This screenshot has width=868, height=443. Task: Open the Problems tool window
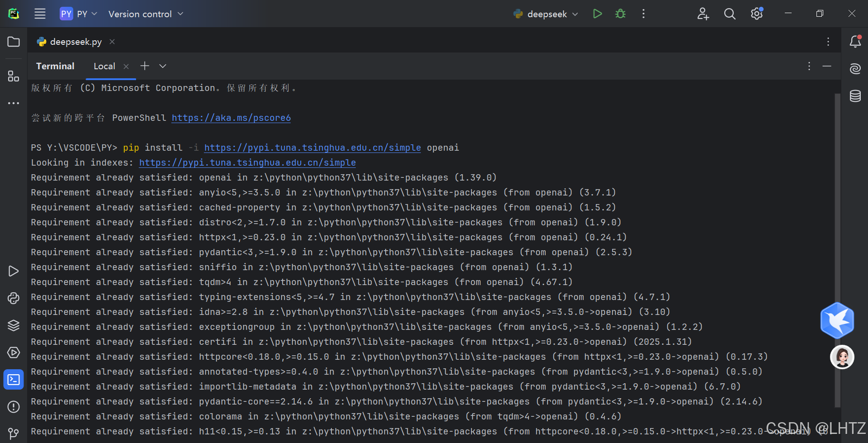pos(13,407)
